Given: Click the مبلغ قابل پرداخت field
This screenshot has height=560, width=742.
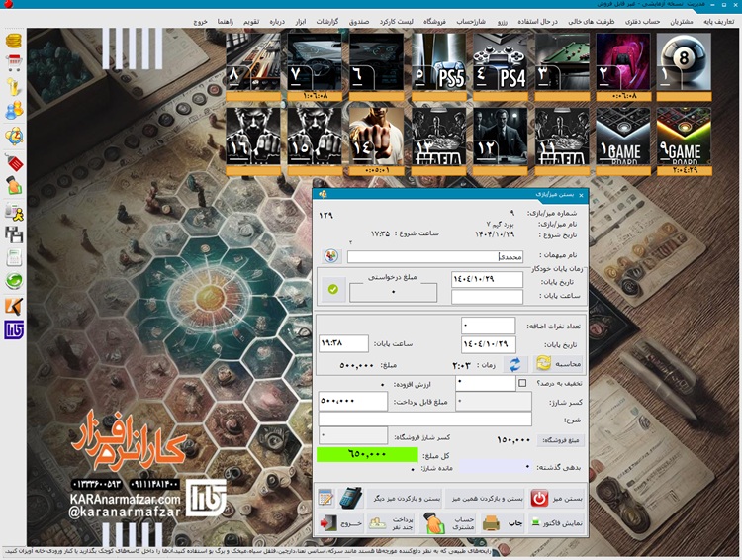Looking at the screenshot, I should [353, 401].
